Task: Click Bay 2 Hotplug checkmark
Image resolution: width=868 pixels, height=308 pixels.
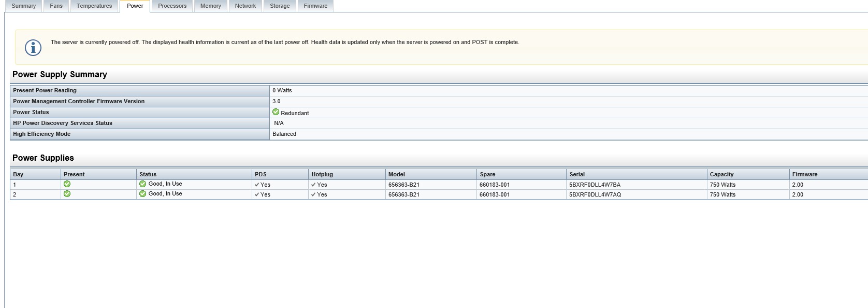Action: click(x=313, y=194)
